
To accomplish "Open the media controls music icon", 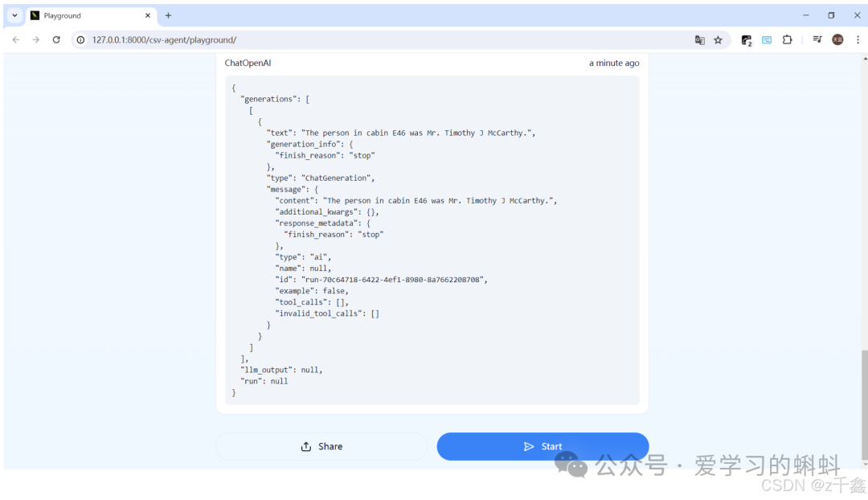I will point(817,39).
